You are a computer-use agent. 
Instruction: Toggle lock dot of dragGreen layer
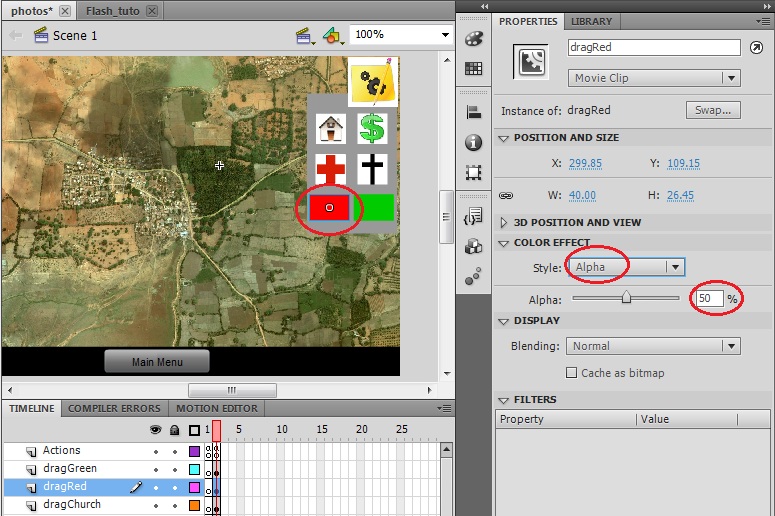[174, 469]
